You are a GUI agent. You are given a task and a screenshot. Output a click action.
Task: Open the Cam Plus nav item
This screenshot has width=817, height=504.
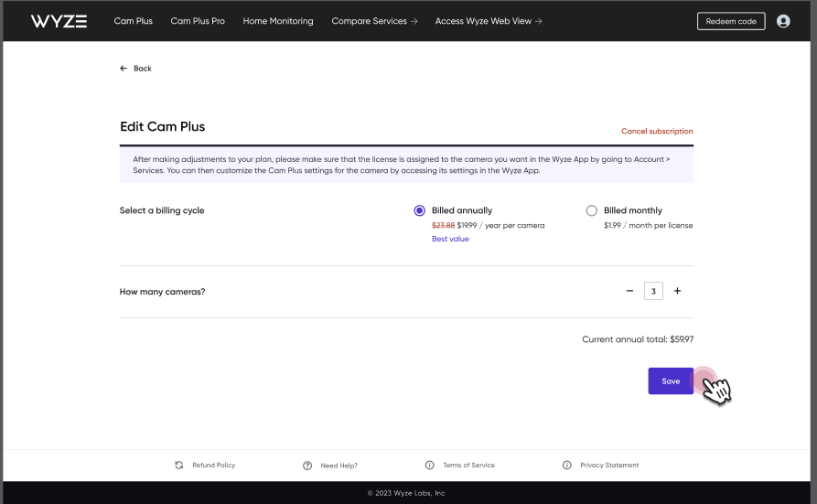pos(134,21)
